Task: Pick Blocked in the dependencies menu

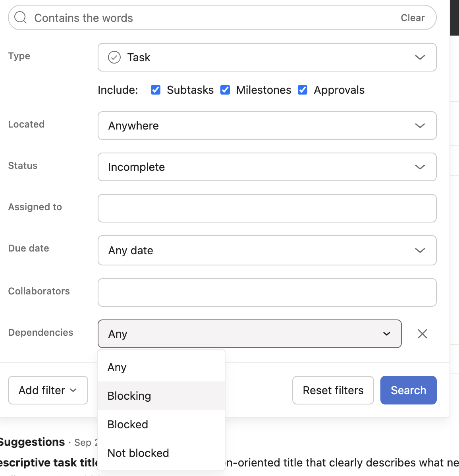Action: [128, 424]
